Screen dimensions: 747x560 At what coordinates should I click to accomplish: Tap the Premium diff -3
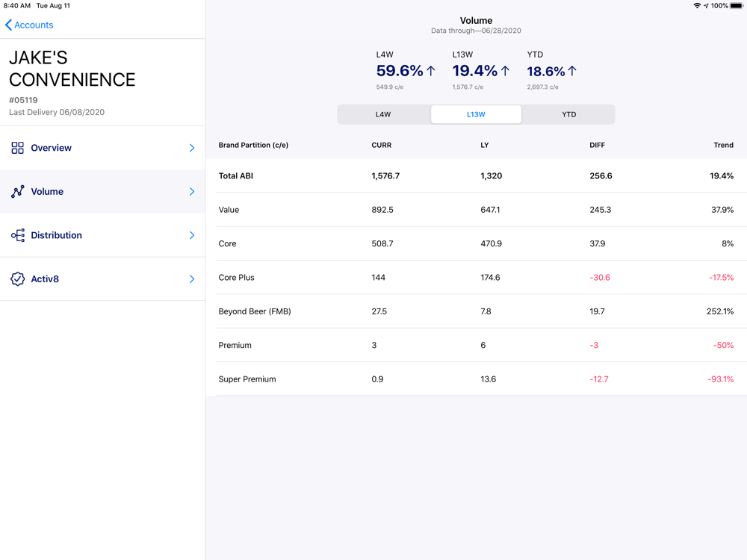pyautogui.click(x=594, y=345)
